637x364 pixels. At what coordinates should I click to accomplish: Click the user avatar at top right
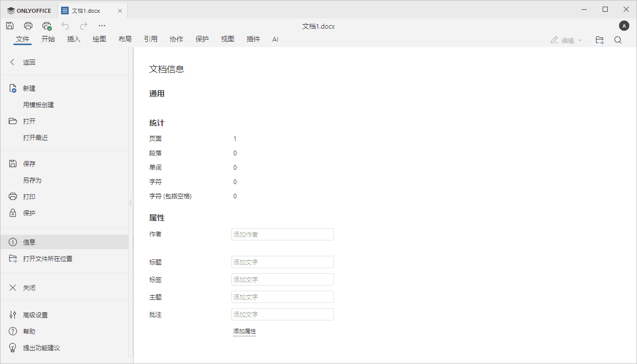(624, 25)
